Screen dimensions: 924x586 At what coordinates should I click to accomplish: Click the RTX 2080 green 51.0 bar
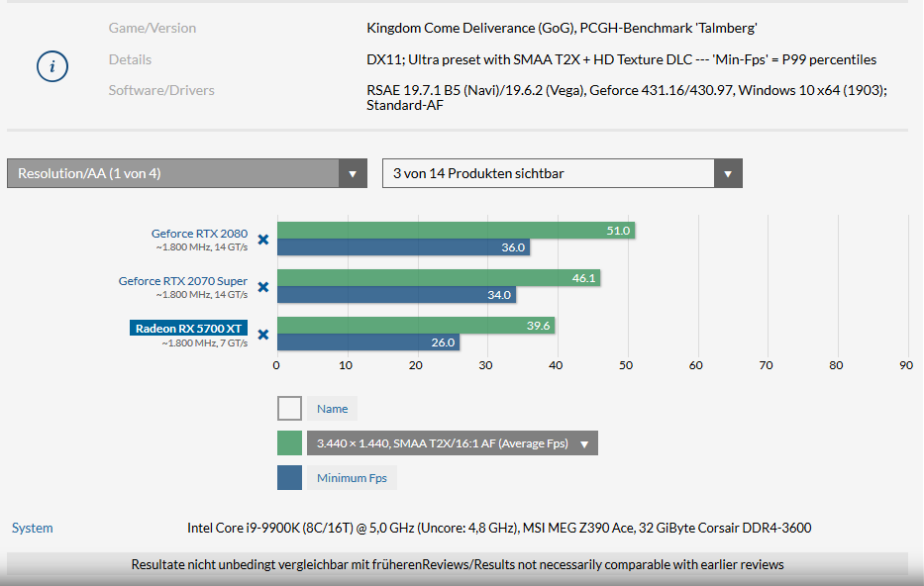[457, 231]
